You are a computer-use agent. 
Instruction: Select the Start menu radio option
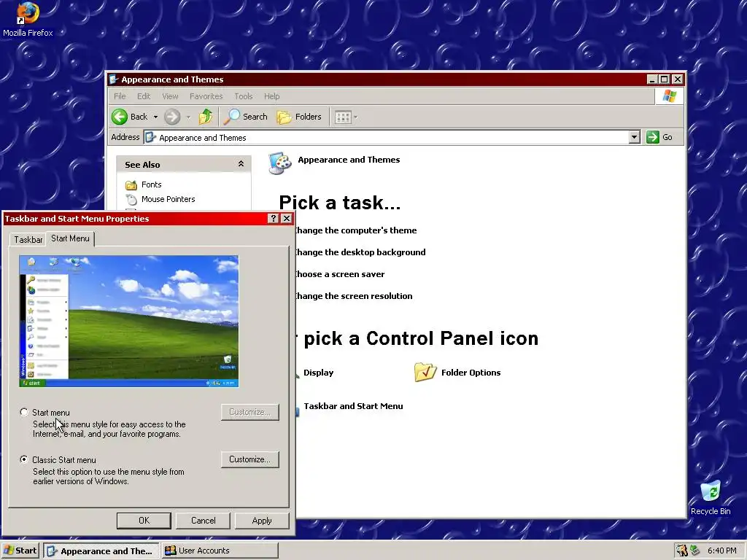click(24, 412)
